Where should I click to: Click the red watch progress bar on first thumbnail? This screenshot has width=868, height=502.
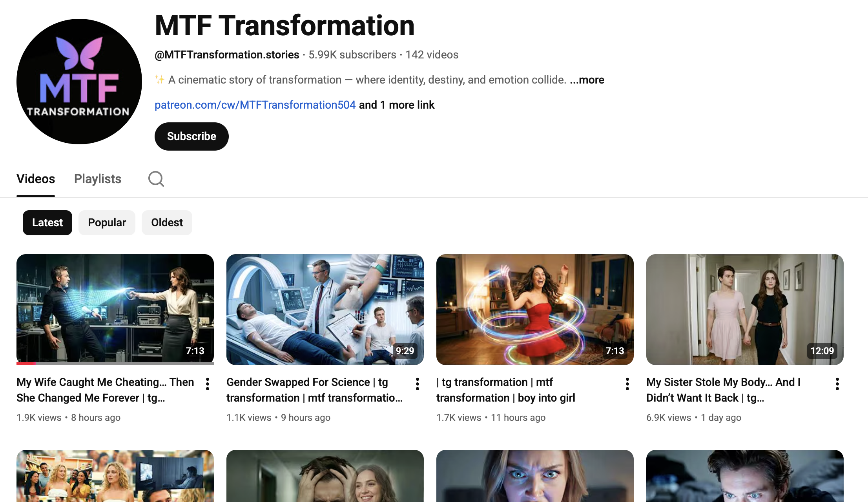26,364
